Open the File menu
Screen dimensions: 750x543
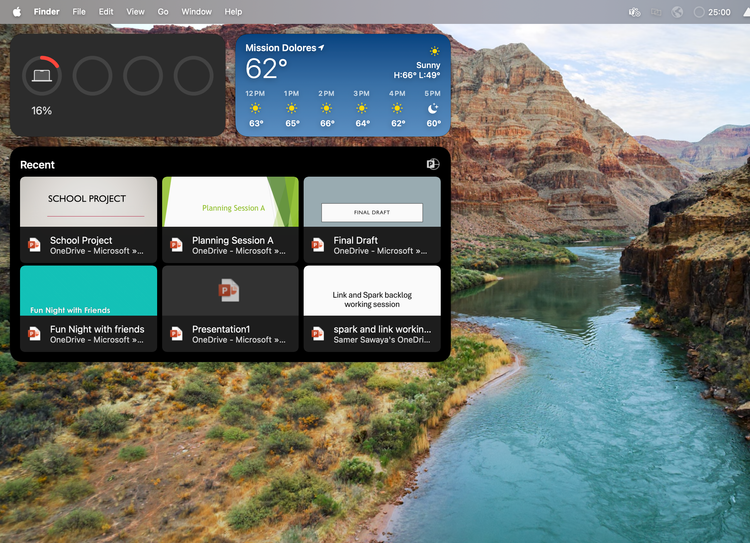[x=79, y=12]
